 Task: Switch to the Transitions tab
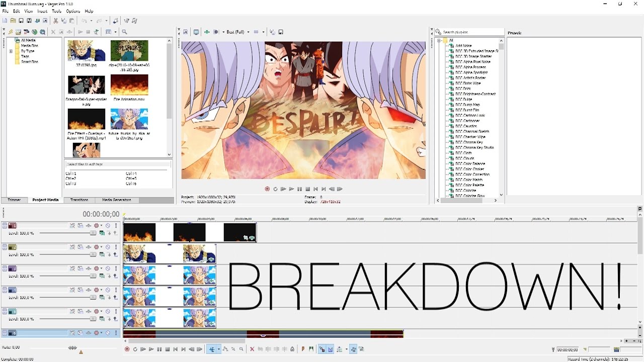coord(79,200)
